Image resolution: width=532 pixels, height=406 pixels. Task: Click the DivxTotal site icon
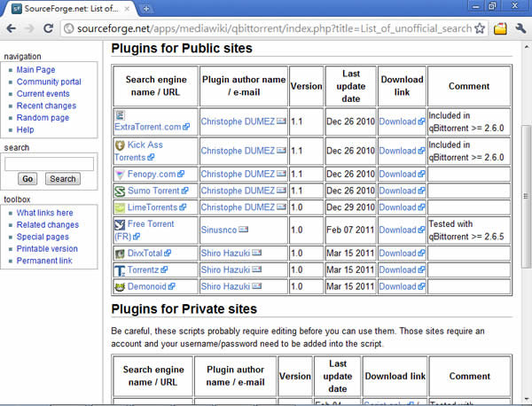click(x=120, y=254)
